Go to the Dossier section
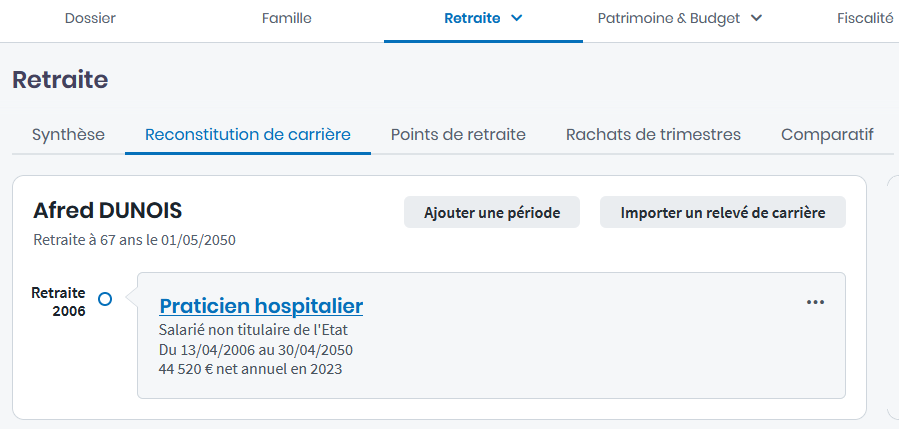 click(90, 17)
